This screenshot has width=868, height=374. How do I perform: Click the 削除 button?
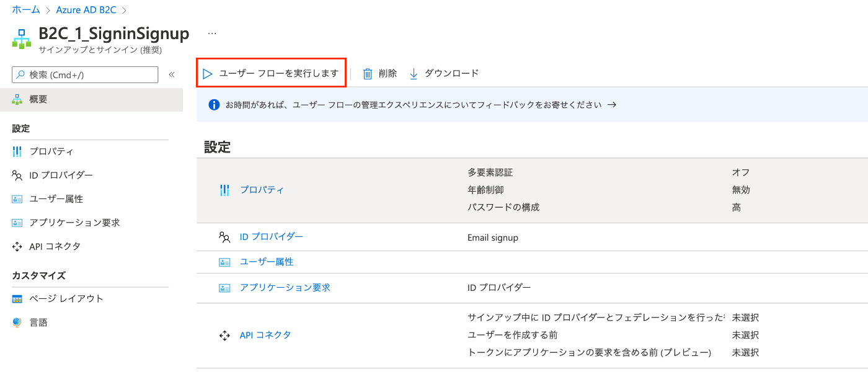click(x=380, y=74)
